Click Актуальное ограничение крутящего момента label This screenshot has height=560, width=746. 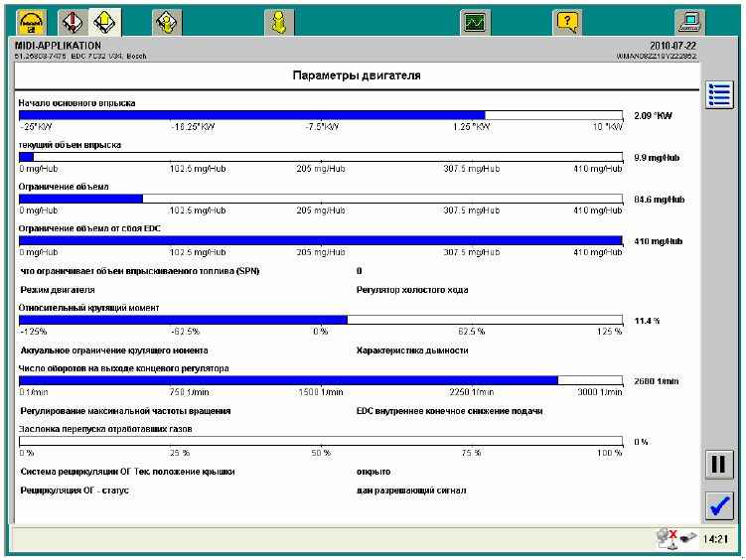(x=114, y=350)
